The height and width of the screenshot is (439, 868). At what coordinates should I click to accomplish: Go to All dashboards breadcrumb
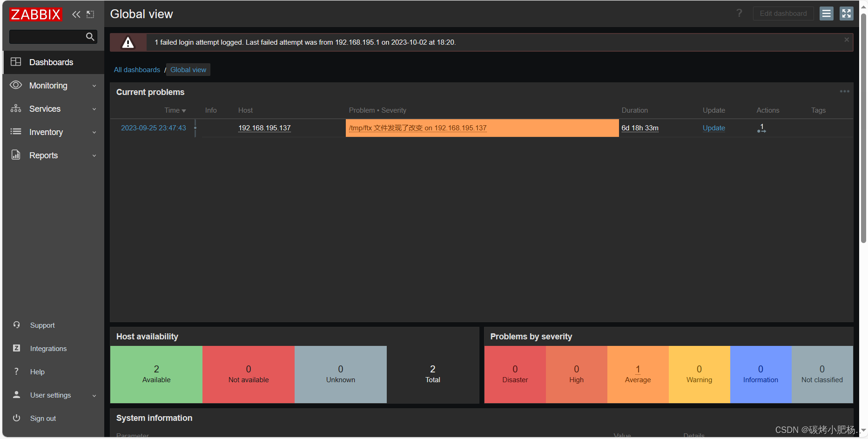137,70
